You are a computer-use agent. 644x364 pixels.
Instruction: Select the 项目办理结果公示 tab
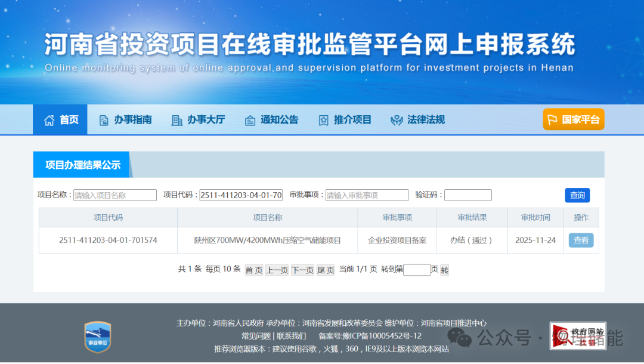(82, 165)
